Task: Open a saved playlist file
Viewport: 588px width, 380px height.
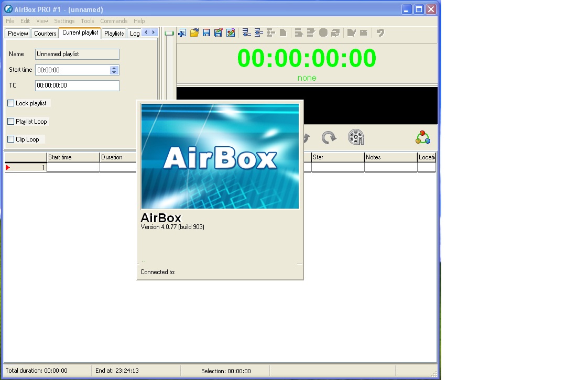Action: click(194, 32)
